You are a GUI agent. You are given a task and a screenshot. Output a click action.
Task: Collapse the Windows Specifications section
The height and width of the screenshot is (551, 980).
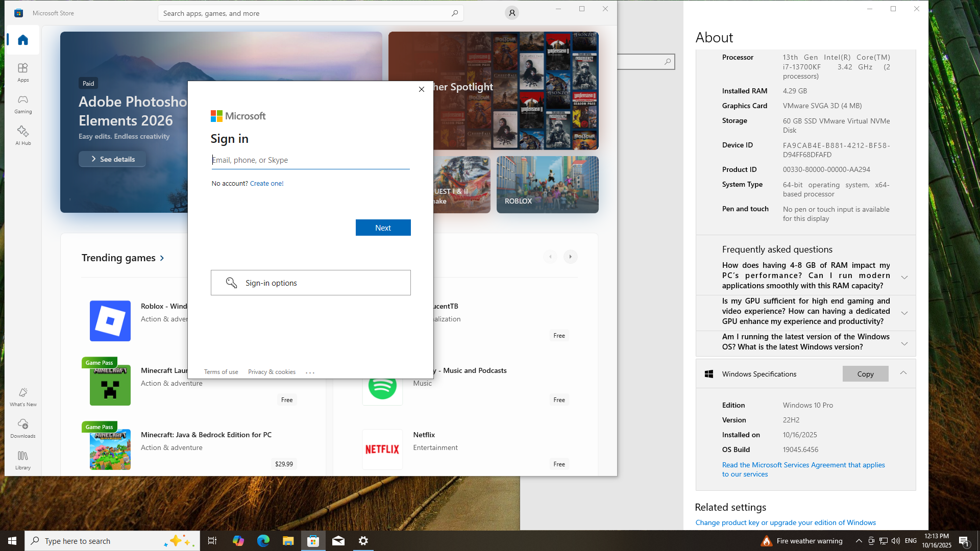903,373
